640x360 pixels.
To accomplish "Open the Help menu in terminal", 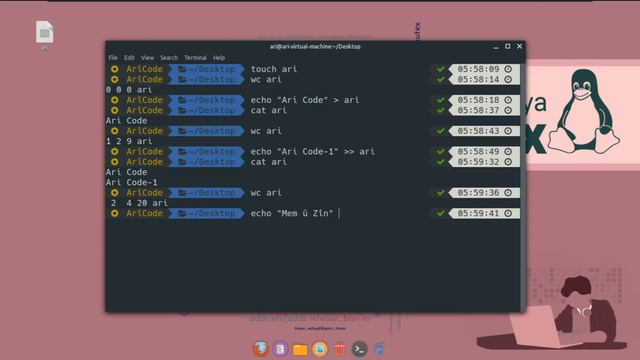I will tap(219, 58).
